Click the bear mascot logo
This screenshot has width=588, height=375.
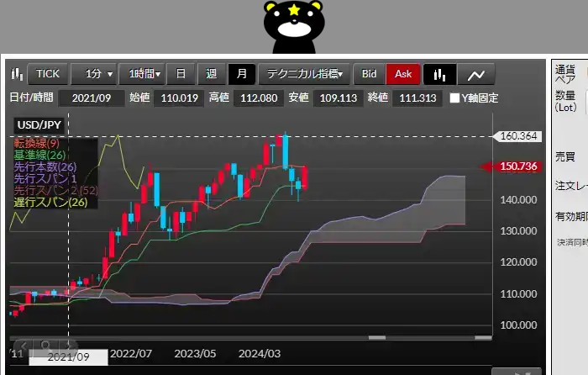tap(294, 27)
